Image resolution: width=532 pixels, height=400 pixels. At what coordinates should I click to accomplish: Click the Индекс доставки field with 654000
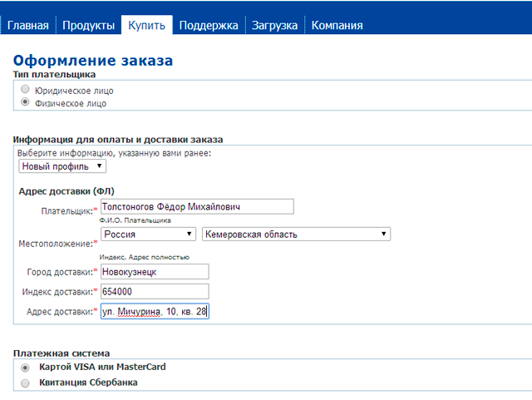154,291
